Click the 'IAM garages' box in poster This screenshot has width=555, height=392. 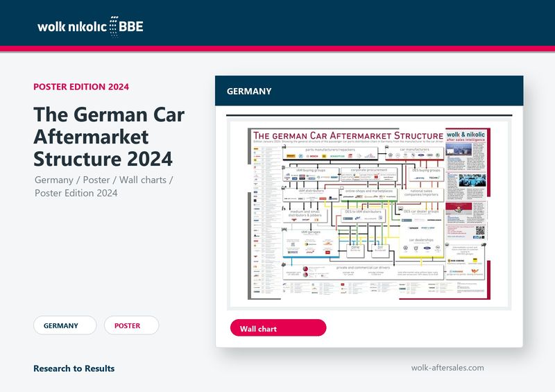point(311,244)
